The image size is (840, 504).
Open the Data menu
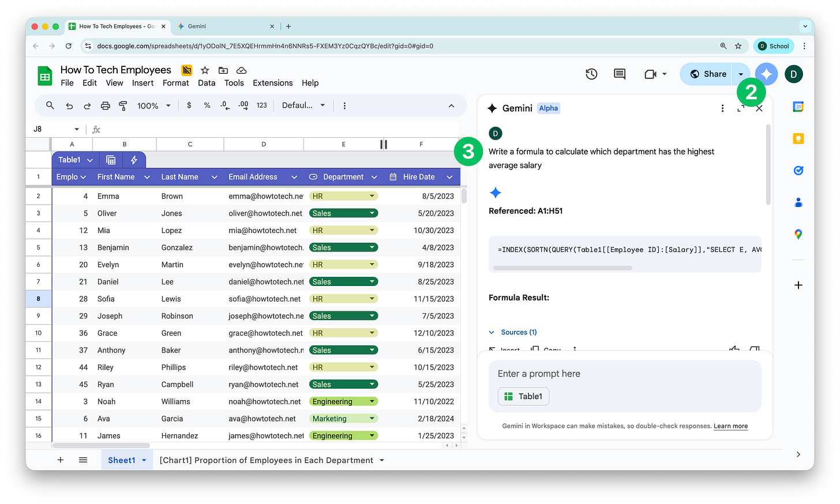pyautogui.click(x=207, y=83)
